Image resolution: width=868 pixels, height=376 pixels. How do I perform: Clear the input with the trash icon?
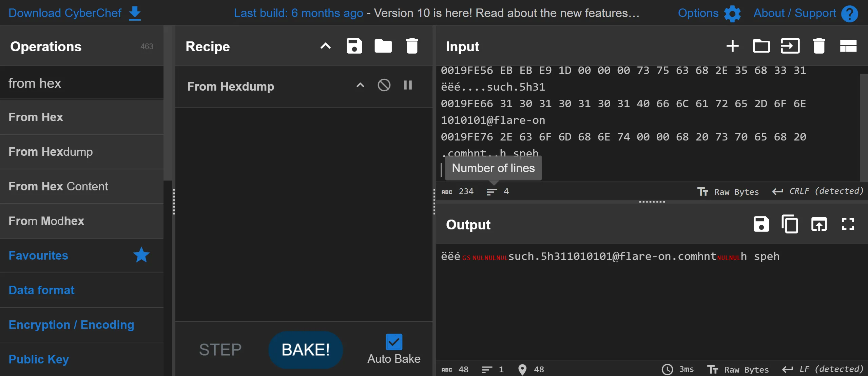(x=819, y=46)
